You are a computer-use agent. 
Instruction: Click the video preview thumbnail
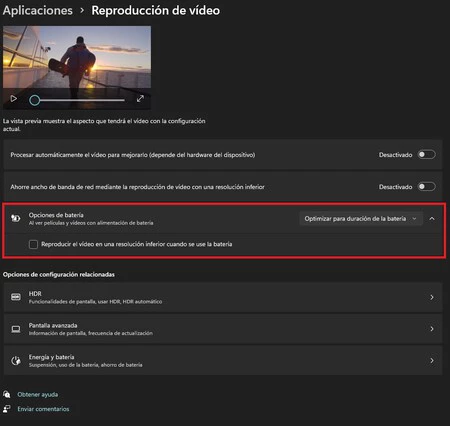[77, 68]
